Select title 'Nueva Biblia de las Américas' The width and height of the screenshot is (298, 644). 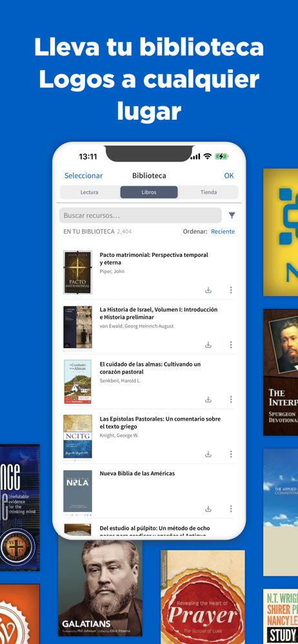point(137,473)
